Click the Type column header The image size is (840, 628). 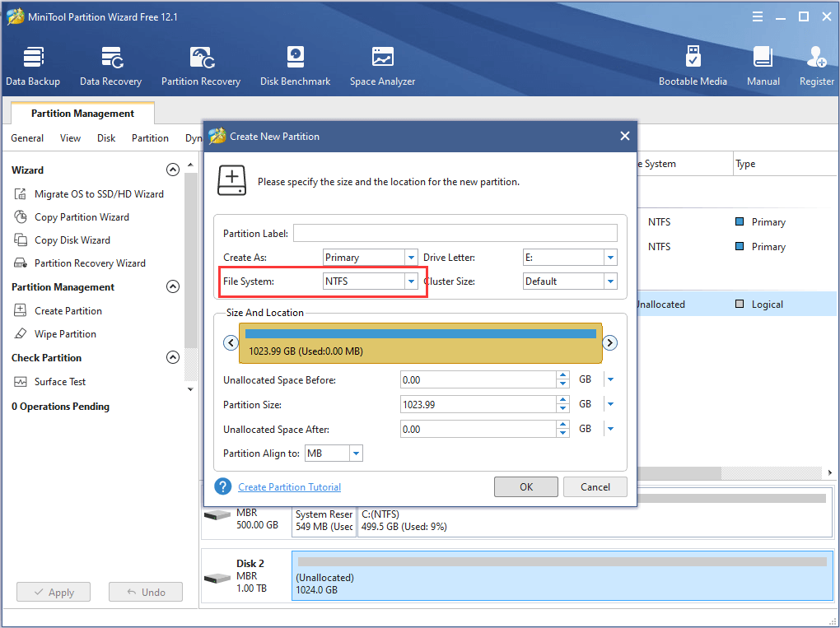pos(785,164)
